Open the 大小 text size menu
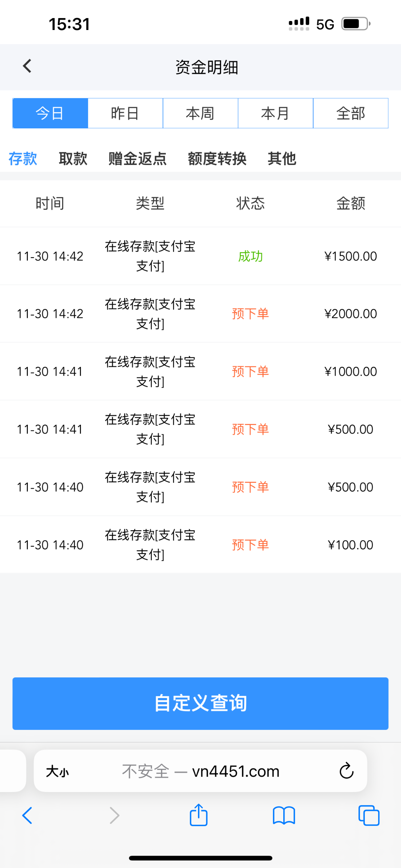This screenshot has height=868, width=401. tap(57, 771)
